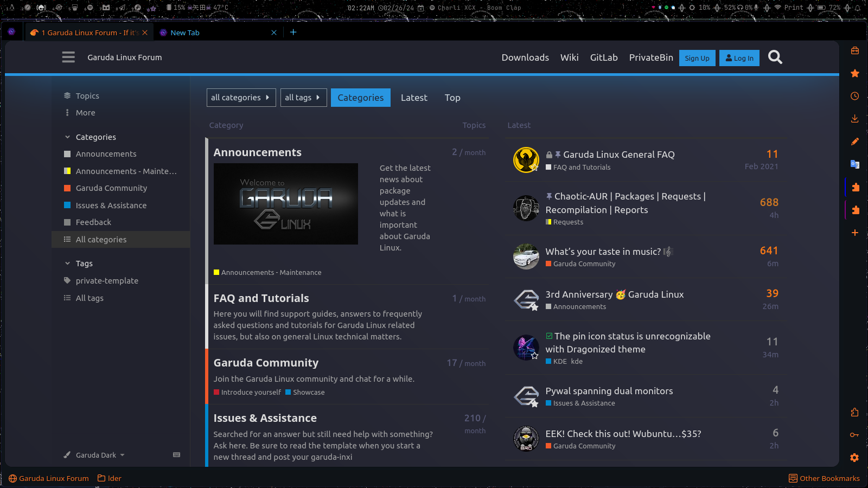Image resolution: width=868 pixels, height=488 pixels.
Task: Open the FAQ and Tutorials category
Action: [261, 298]
